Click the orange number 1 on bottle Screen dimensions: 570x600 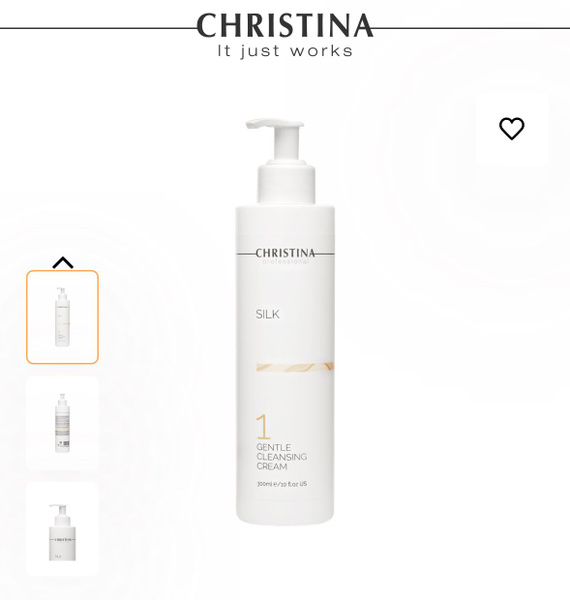264,427
